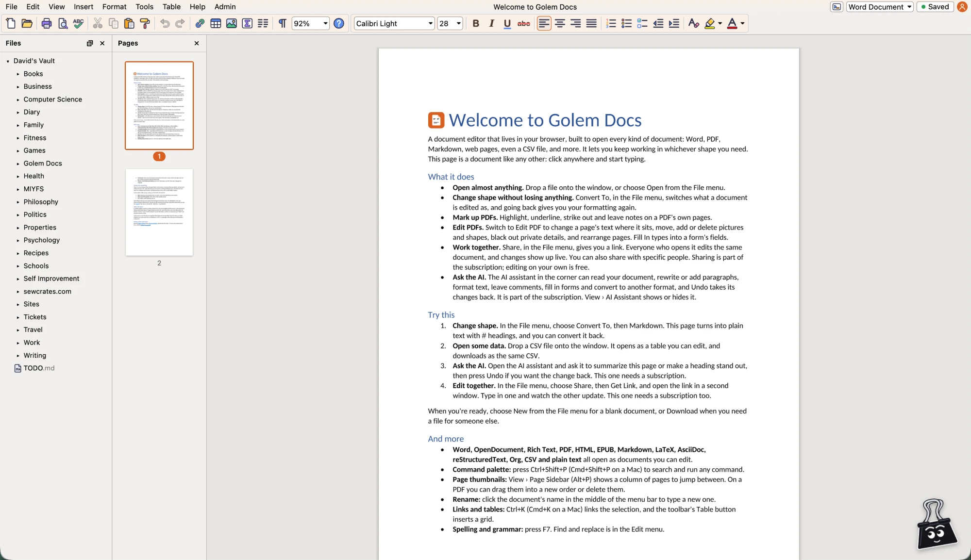Image resolution: width=971 pixels, height=560 pixels.
Task: Toggle bold formatting
Action: click(x=476, y=23)
